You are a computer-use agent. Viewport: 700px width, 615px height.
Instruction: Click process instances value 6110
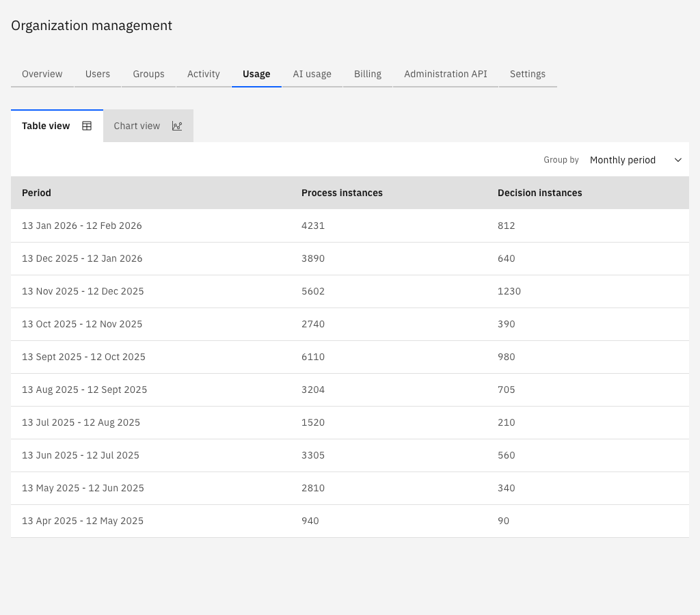pos(313,357)
